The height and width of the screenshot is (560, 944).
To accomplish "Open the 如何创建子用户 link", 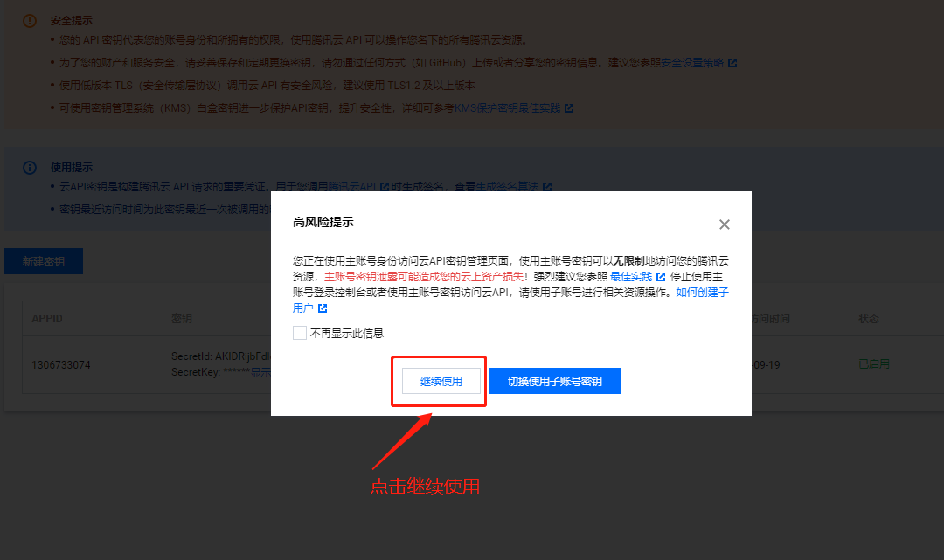I will 702,293.
